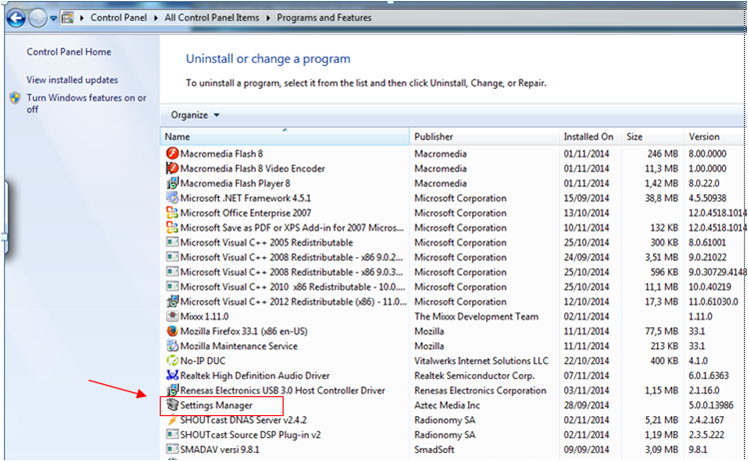Click the Realtek High Definition Audio Driver icon
Screen dimensions: 748x461
click(172, 375)
